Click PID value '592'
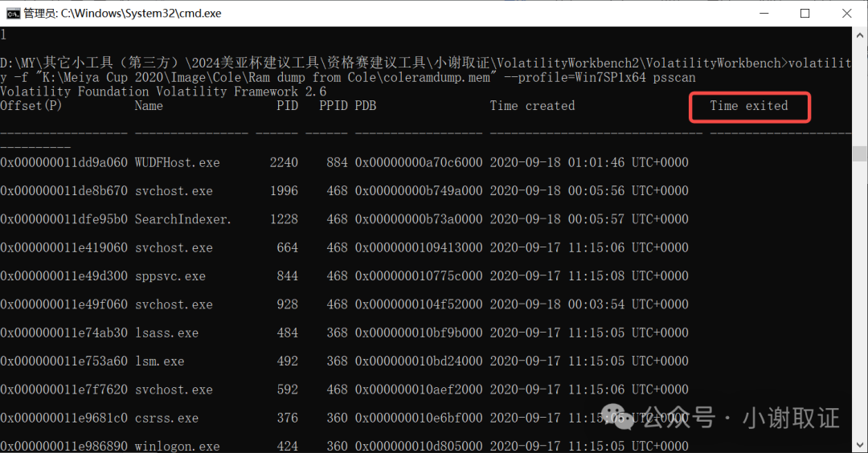Viewport: 868px width, 453px height. pos(287,390)
